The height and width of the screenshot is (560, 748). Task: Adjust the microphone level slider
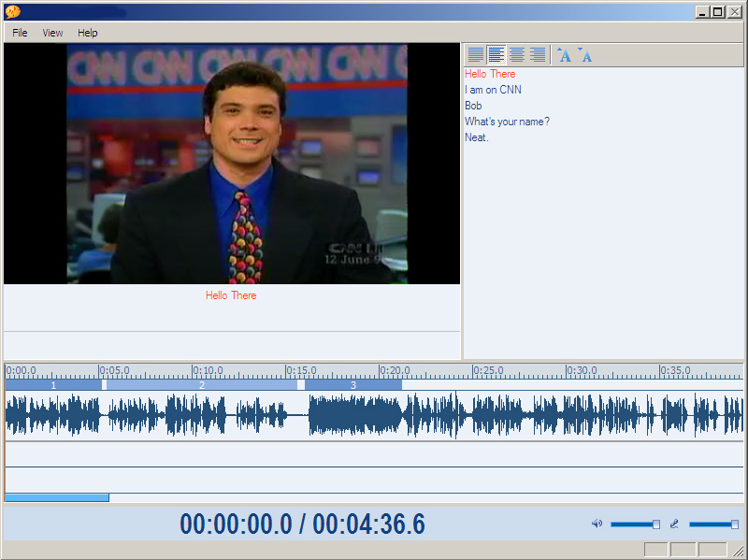pos(714,524)
